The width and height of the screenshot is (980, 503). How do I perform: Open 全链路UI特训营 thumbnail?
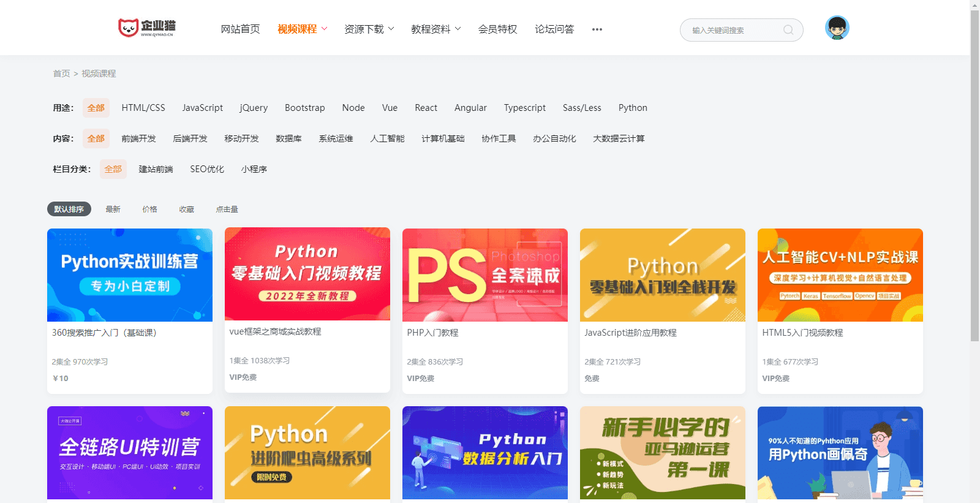coord(130,453)
